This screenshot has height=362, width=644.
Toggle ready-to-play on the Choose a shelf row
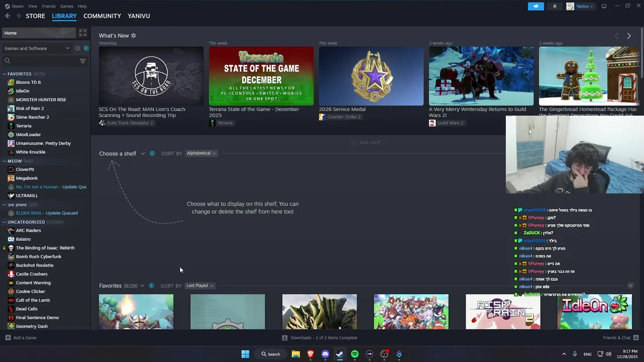(152, 153)
